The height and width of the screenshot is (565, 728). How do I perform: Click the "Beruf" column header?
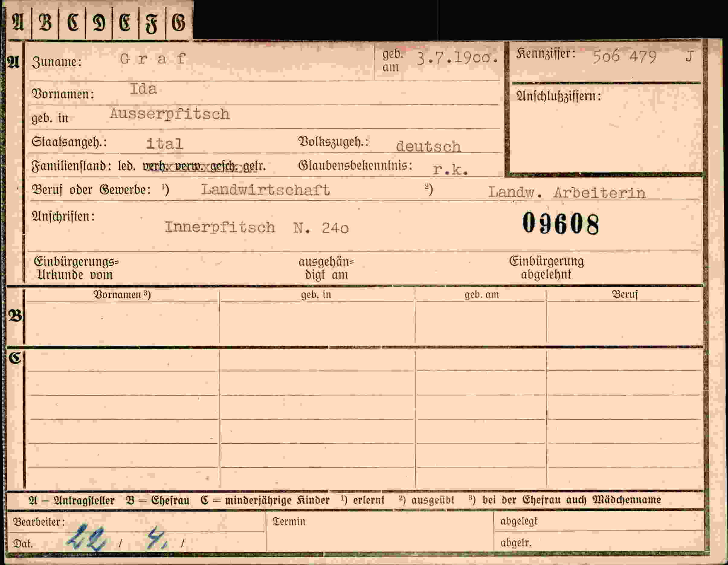tap(625, 294)
